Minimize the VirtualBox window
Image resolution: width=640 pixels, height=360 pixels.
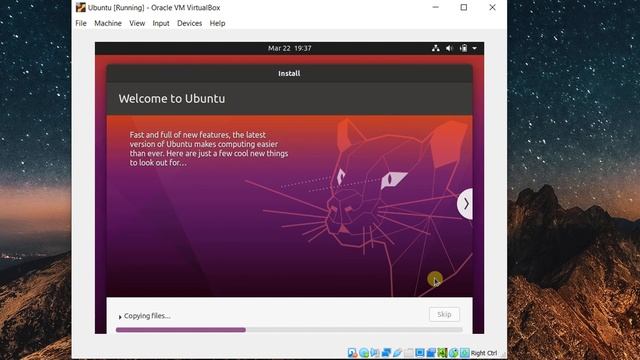[x=436, y=7]
